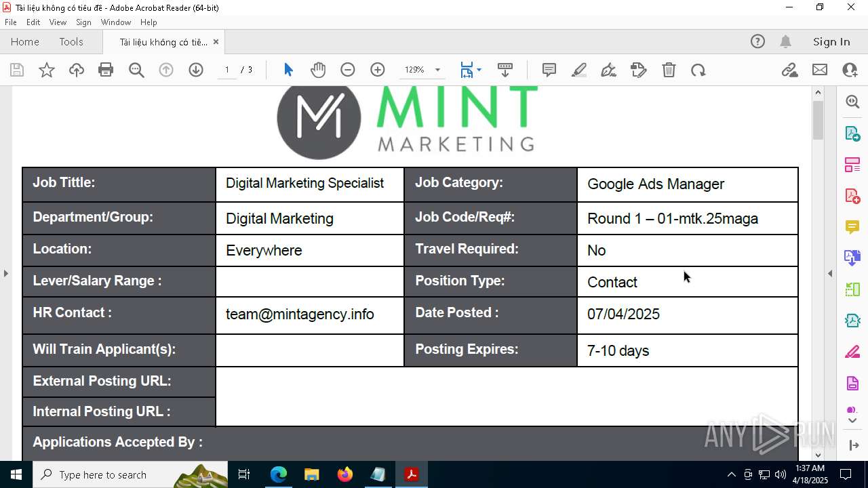Open Firefox from taskbar
This screenshot has height=488, width=868.
click(344, 474)
